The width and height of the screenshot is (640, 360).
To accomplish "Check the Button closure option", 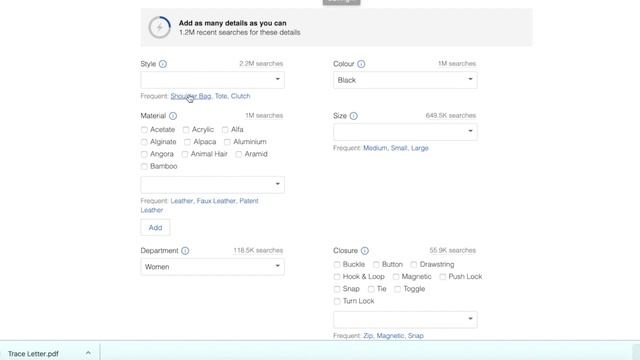I will (x=376, y=264).
